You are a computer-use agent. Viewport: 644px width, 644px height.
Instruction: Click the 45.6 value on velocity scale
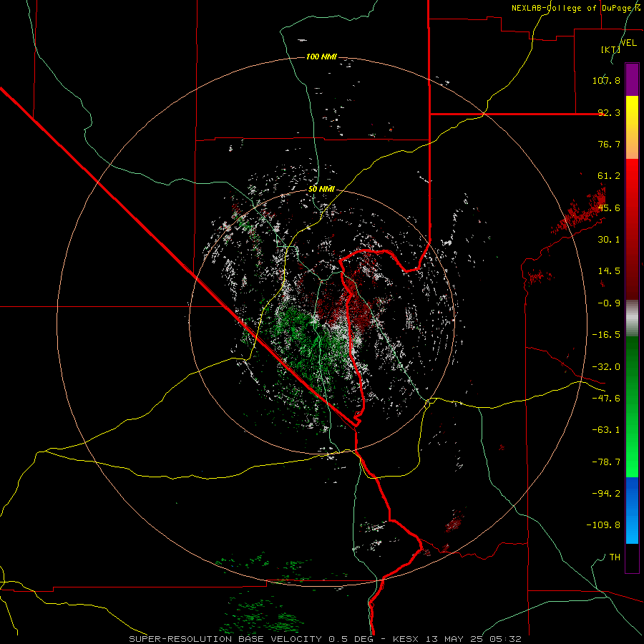coord(609,208)
